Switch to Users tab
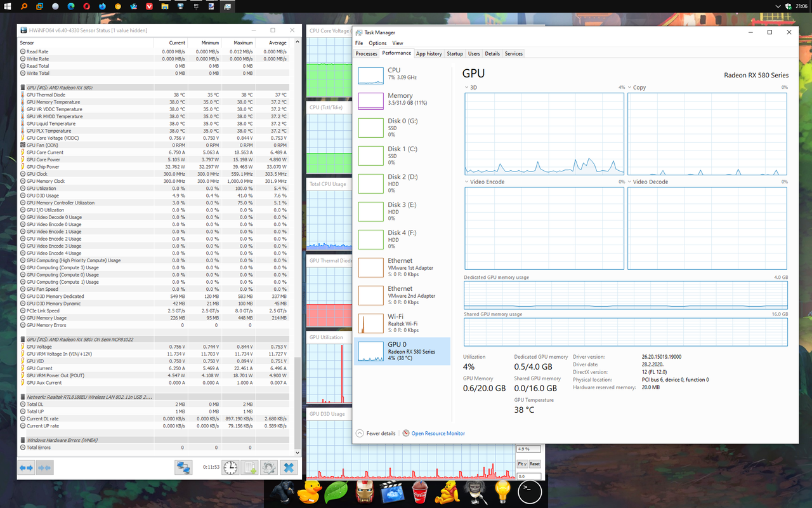This screenshot has width=812, height=508. click(x=474, y=53)
